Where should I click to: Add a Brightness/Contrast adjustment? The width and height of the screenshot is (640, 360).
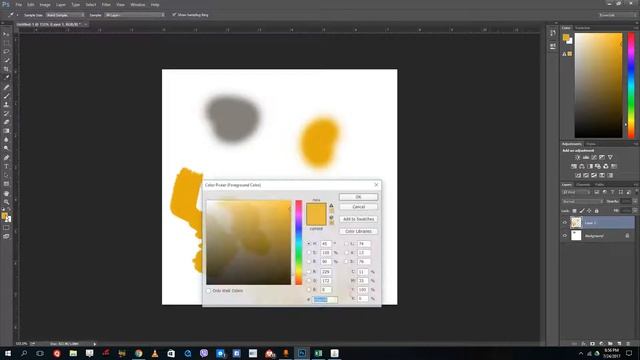(x=578, y=158)
